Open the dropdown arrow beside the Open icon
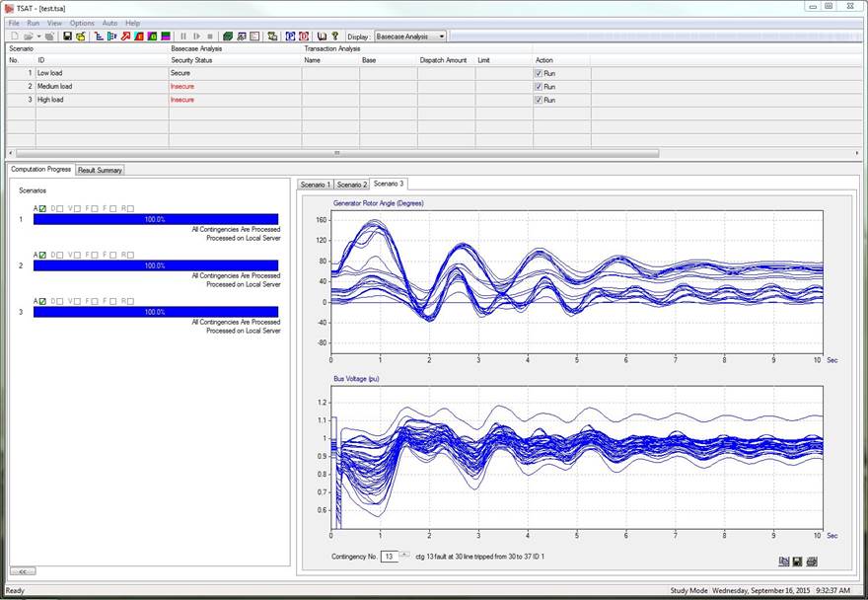 point(38,37)
